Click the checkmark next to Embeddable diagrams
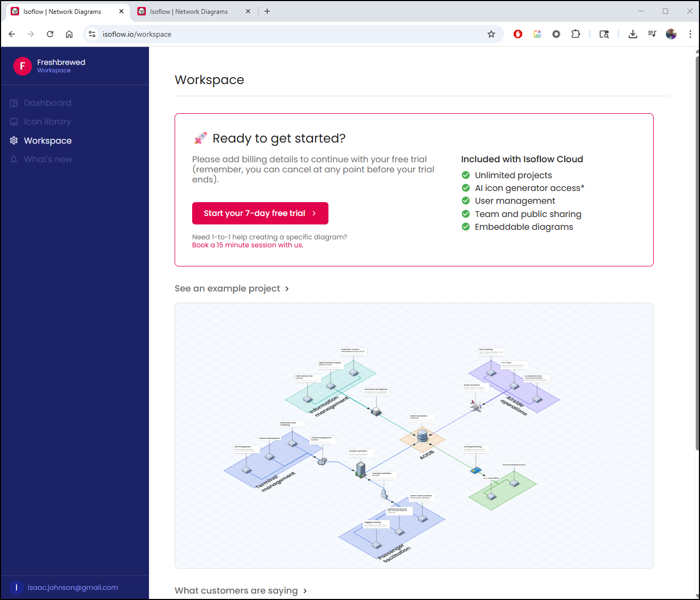The image size is (700, 600). pos(466,227)
